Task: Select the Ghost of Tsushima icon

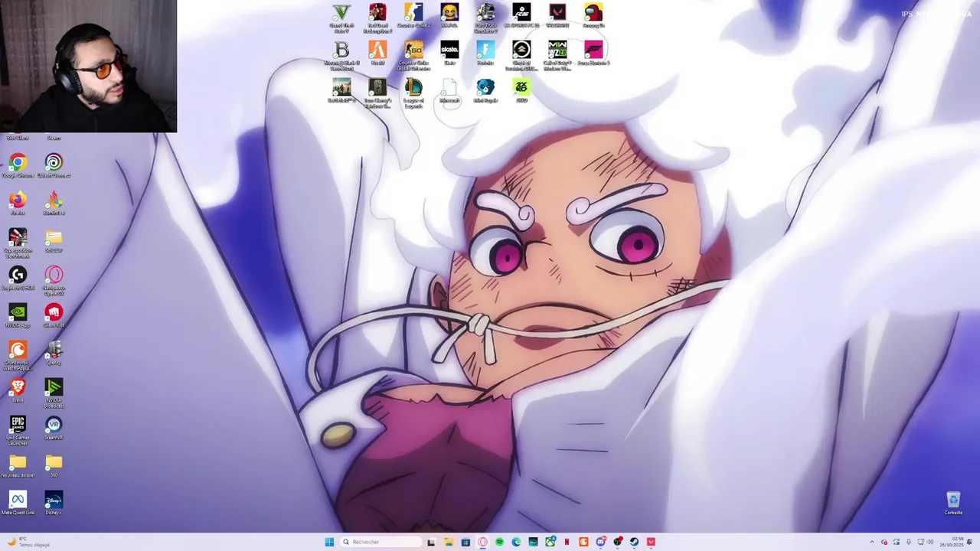Action: [x=521, y=55]
